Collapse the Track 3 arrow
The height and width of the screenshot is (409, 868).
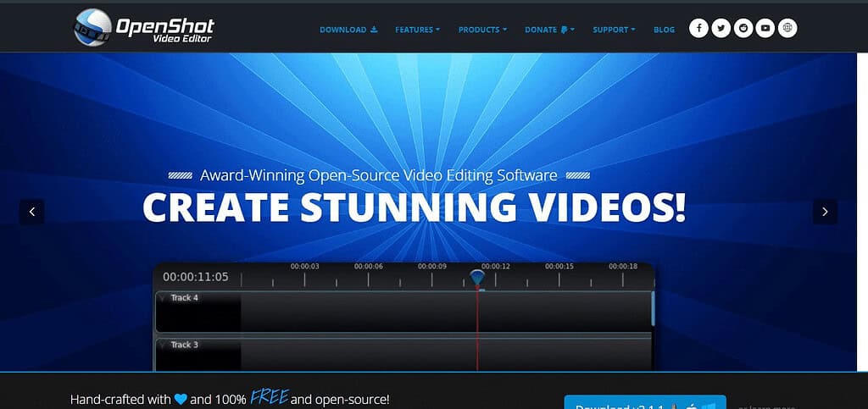pyautogui.click(x=163, y=345)
